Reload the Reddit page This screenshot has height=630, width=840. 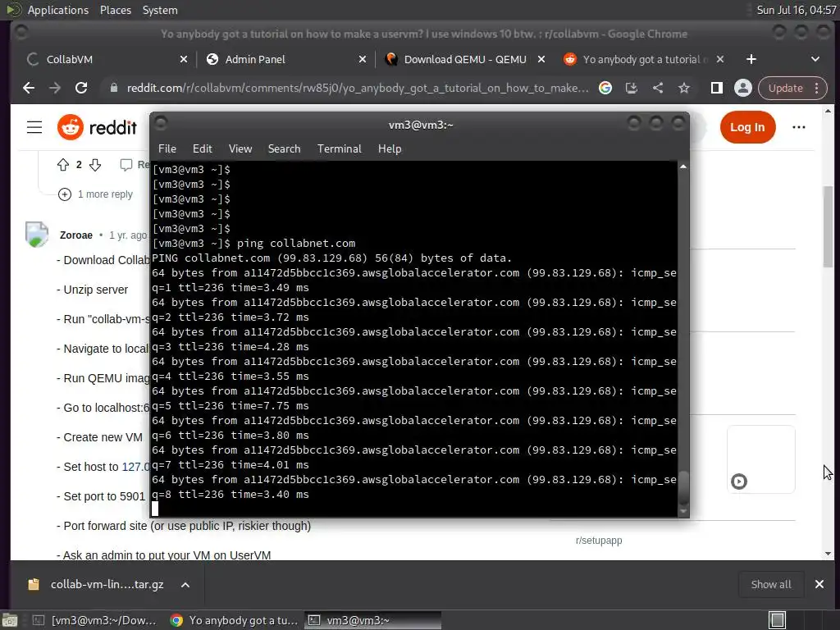click(x=81, y=88)
